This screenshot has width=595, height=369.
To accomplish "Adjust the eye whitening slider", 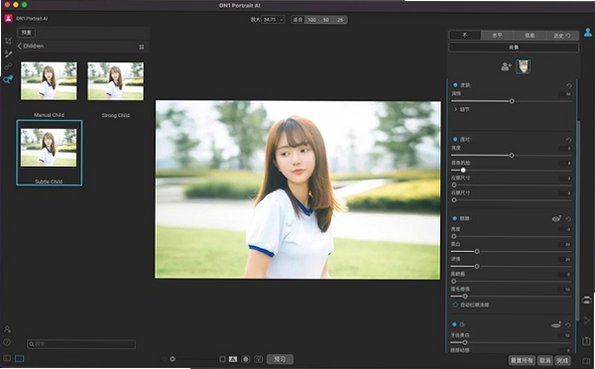I will [x=477, y=252].
